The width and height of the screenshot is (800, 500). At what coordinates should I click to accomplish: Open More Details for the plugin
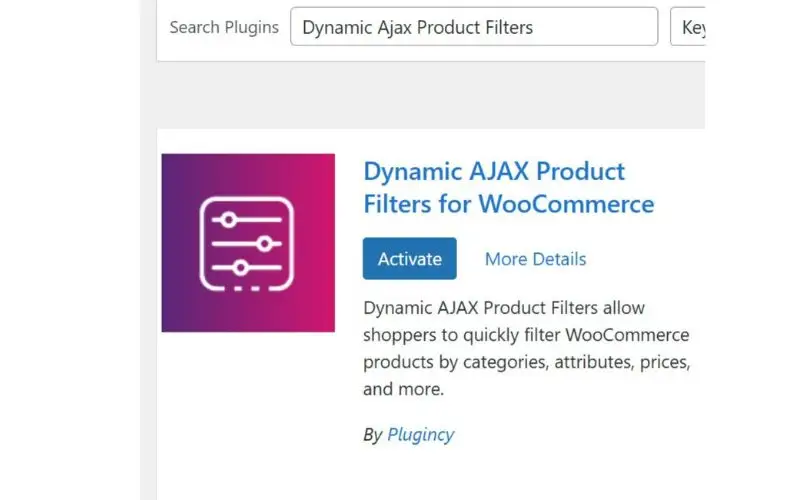[535, 259]
